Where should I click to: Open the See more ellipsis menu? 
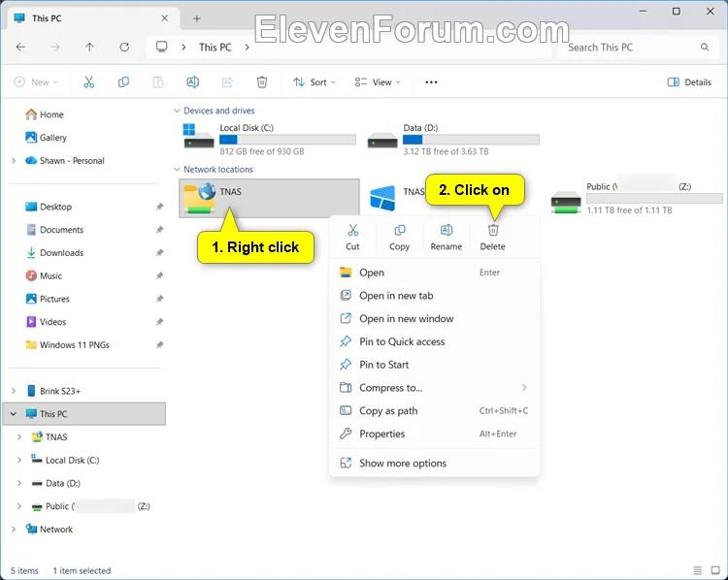coord(431,82)
